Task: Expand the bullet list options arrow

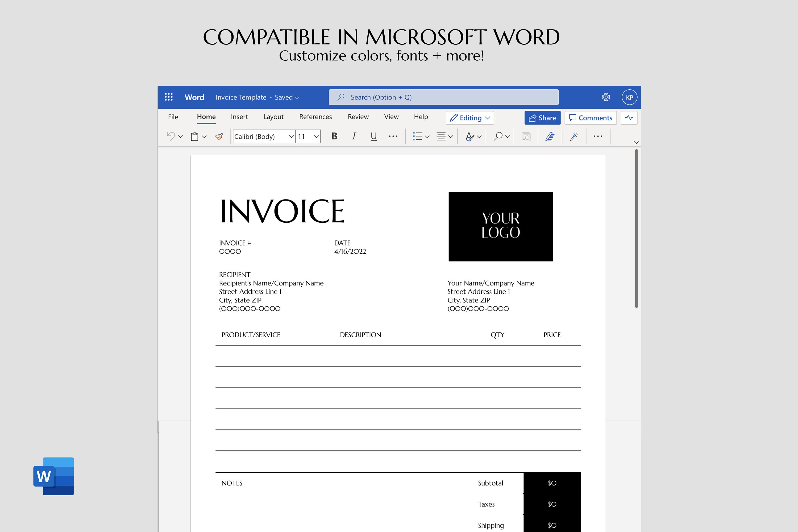Action: pyautogui.click(x=427, y=136)
